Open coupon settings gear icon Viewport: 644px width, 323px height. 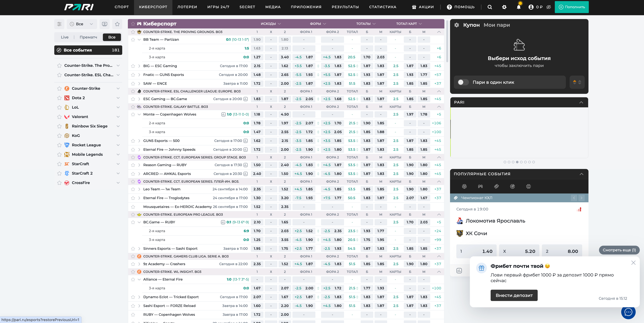tap(456, 25)
